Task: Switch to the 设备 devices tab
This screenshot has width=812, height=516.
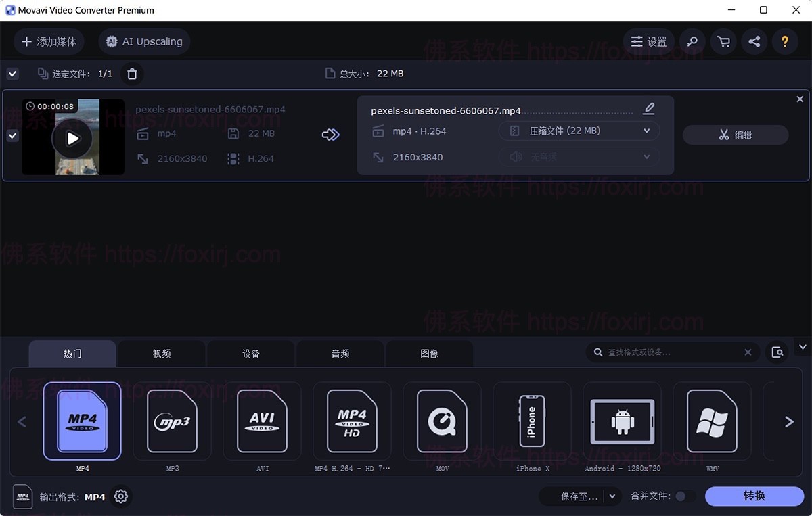Action: 250,353
